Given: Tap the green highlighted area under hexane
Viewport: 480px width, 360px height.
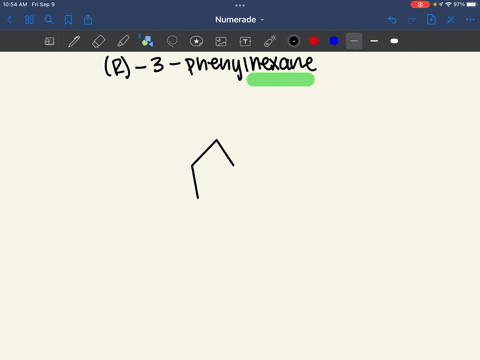Looking at the screenshot, I should click(x=280, y=80).
